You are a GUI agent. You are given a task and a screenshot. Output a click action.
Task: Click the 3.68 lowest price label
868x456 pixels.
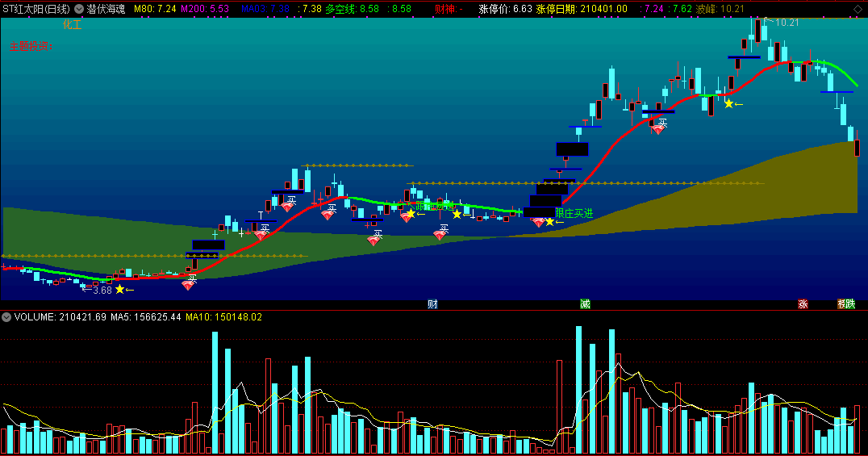click(x=102, y=291)
